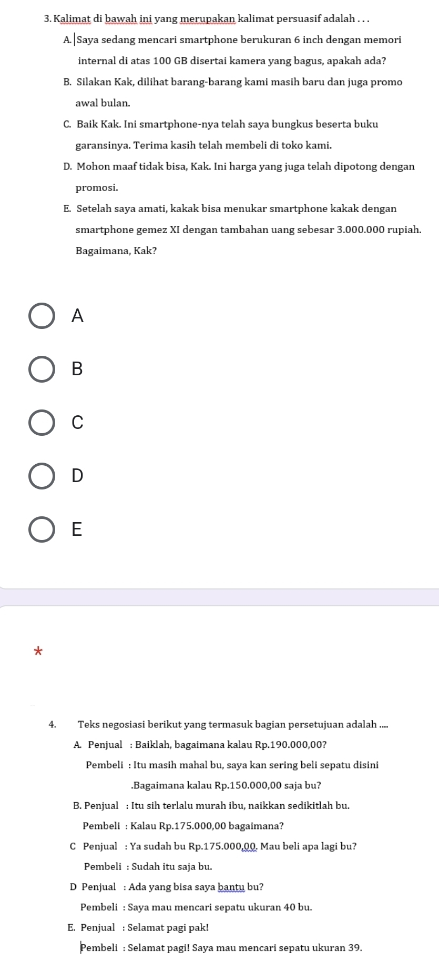The width and height of the screenshot is (439, 980).
Task: Click the letter label 'D' beside its radio
Action: 77,476
